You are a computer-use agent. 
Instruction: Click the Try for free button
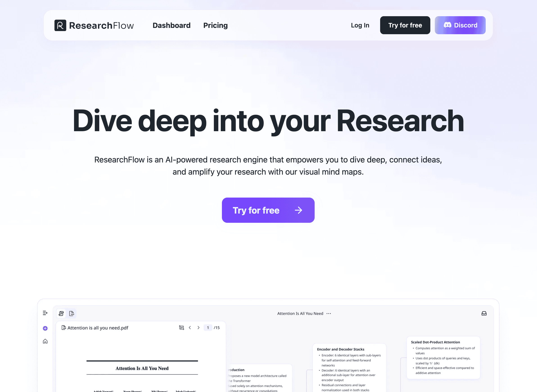click(268, 210)
